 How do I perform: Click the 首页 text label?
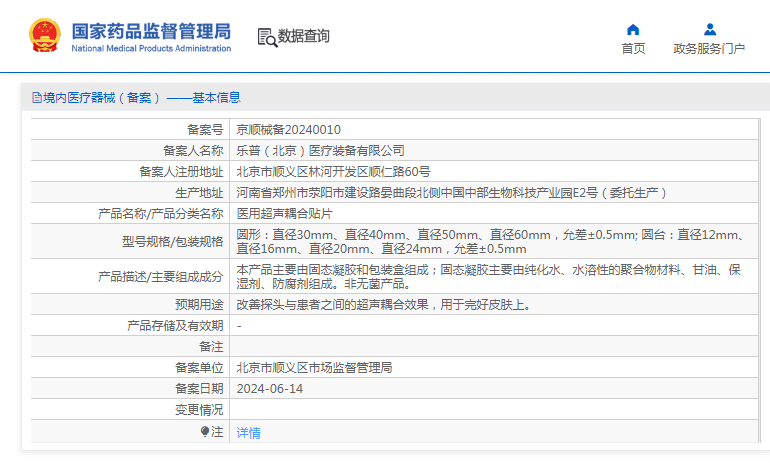coord(633,49)
